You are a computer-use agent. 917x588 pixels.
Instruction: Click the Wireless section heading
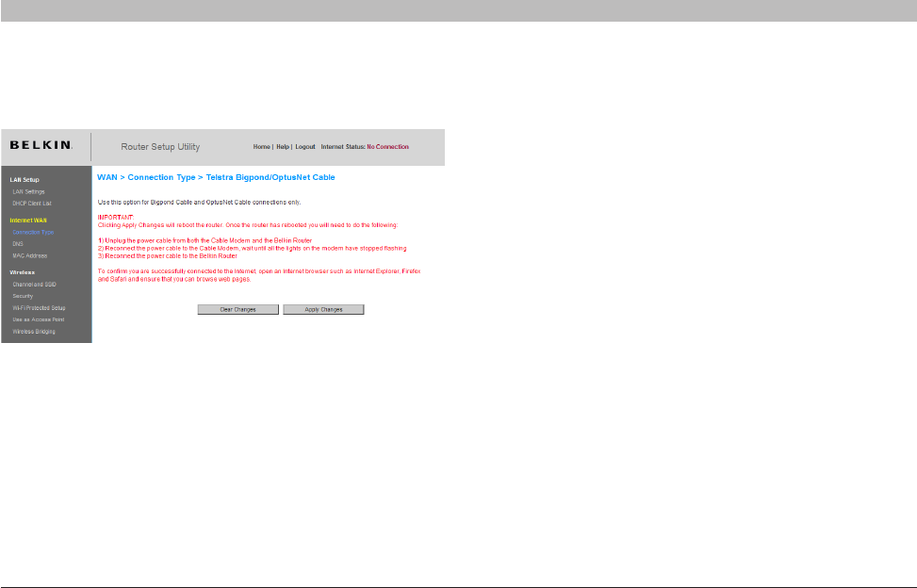pyautogui.click(x=23, y=272)
